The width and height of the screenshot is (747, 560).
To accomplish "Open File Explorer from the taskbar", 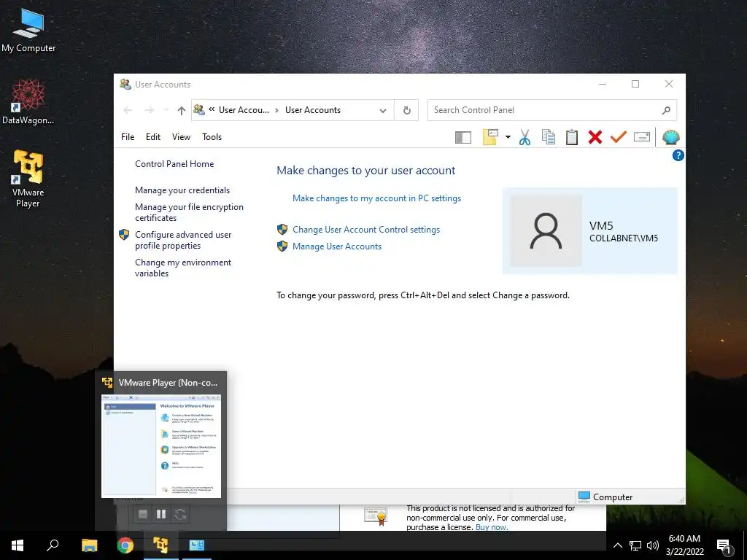I will tap(90, 545).
